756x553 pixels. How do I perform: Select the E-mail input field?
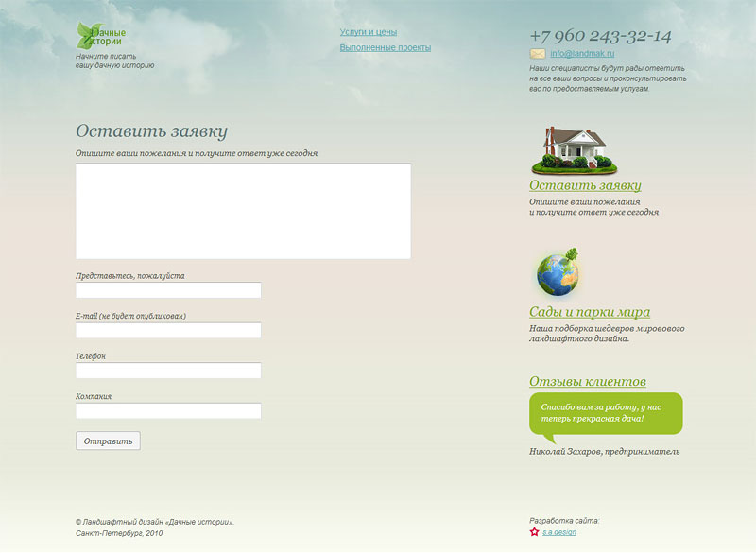167,330
